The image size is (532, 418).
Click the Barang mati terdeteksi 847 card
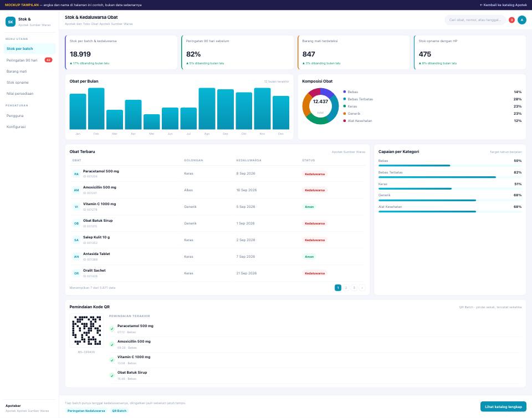coord(354,52)
